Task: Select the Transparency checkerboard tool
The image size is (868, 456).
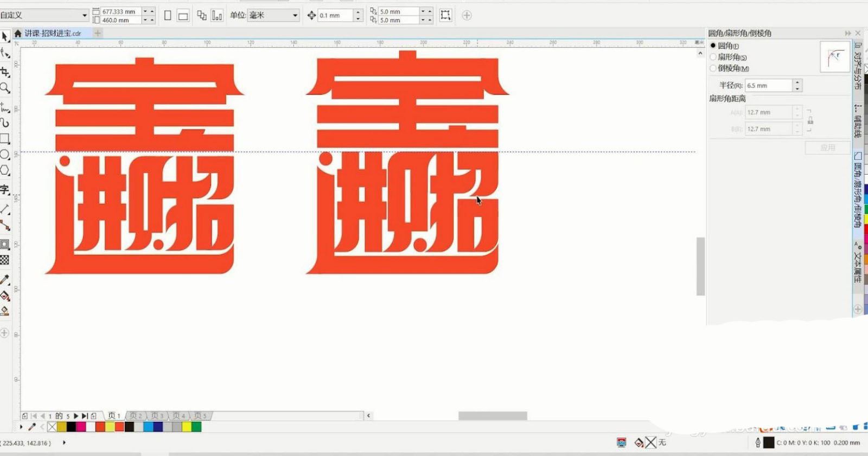Action: pyautogui.click(x=5, y=260)
